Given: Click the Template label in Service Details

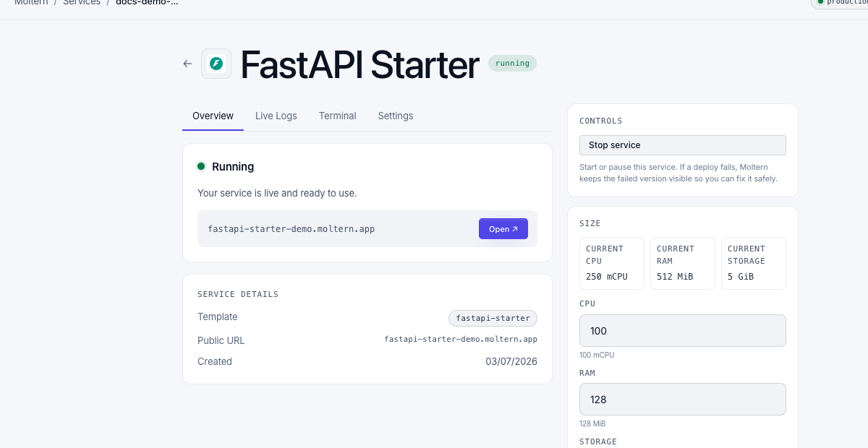Looking at the screenshot, I should tap(217, 316).
